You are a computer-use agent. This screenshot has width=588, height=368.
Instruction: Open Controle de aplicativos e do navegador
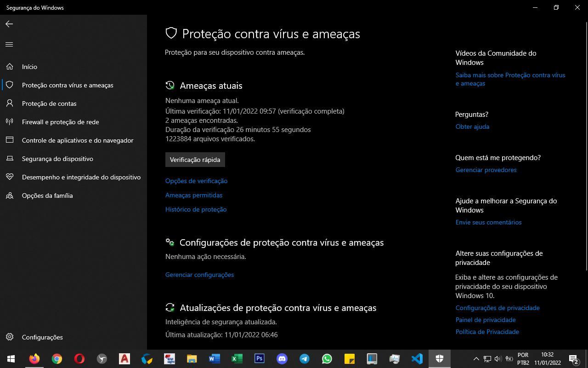(73, 140)
